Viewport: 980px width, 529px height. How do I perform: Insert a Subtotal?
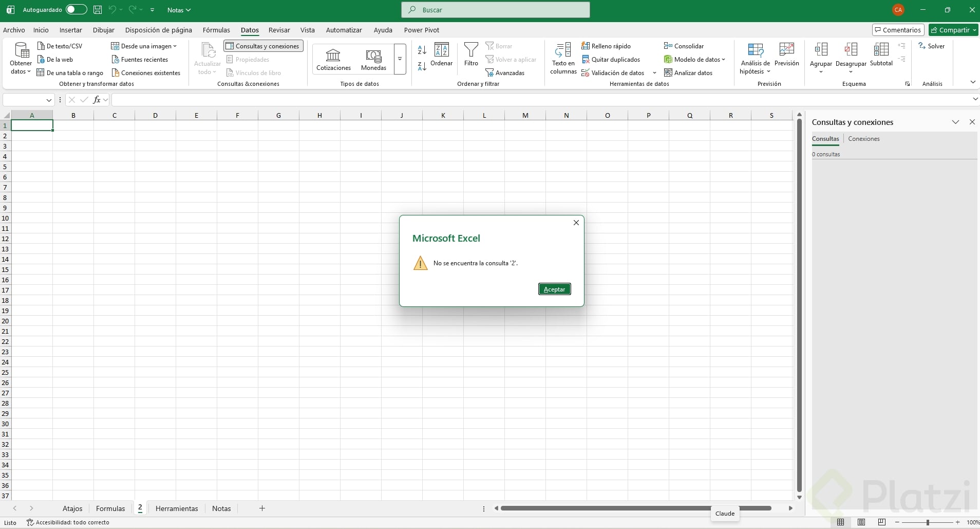881,54
